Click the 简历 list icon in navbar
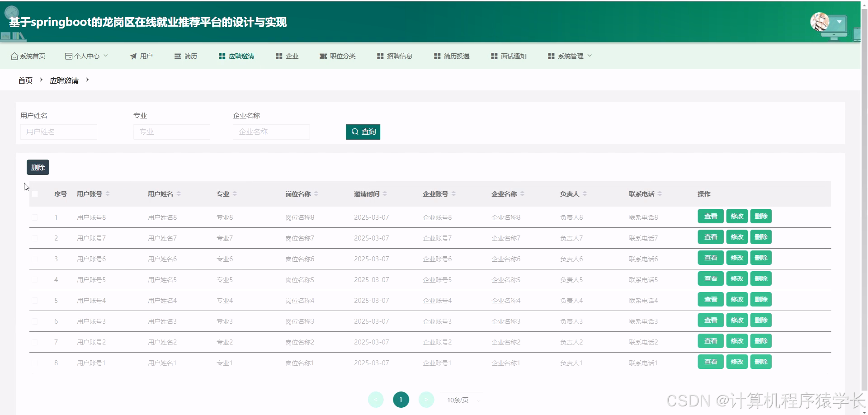868x415 pixels. click(x=177, y=56)
